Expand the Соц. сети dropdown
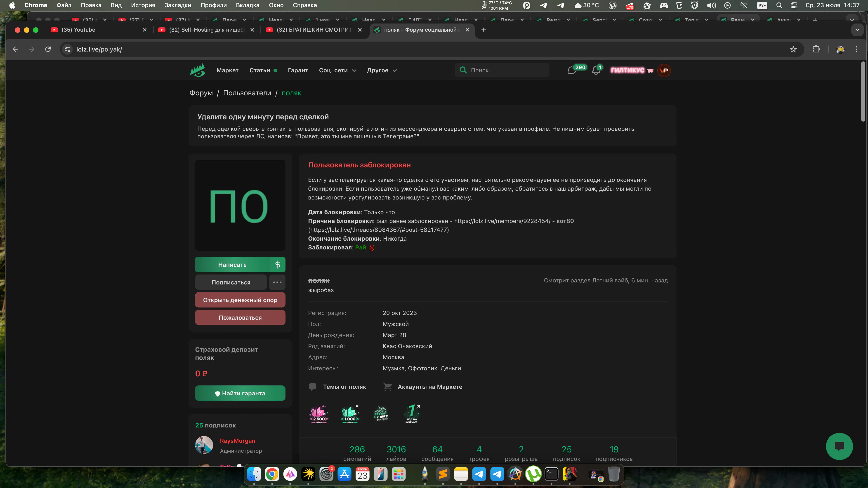The height and width of the screenshot is (488, 868). [338, 70]
